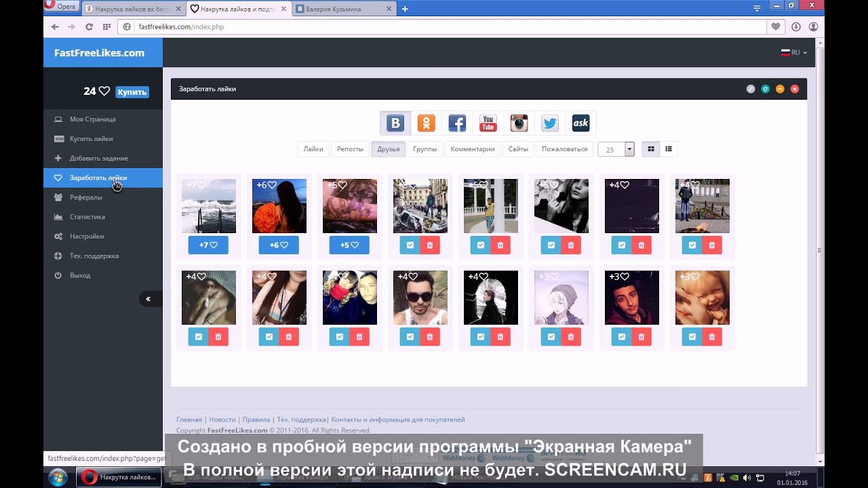868x488 pixels.
Task: Collapse the left sidebar with arrow
Action: click(x=149, y=299)
